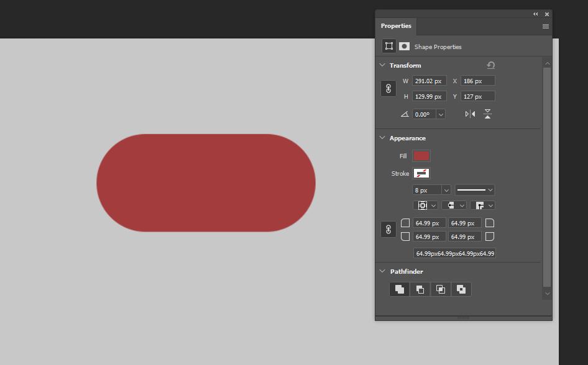588x365 pixels.
Task: Select the Transform Properties icon
Action: click(389, 46)
